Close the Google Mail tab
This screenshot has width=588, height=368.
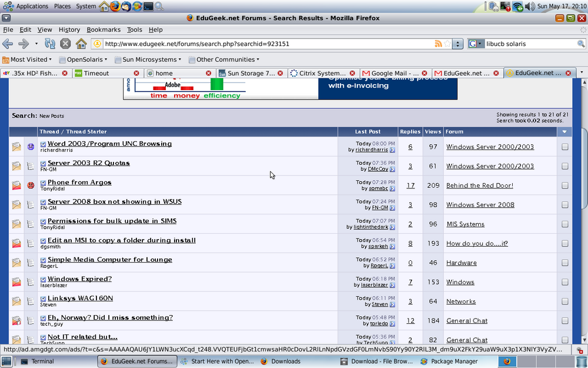click(x=424, y=73)
